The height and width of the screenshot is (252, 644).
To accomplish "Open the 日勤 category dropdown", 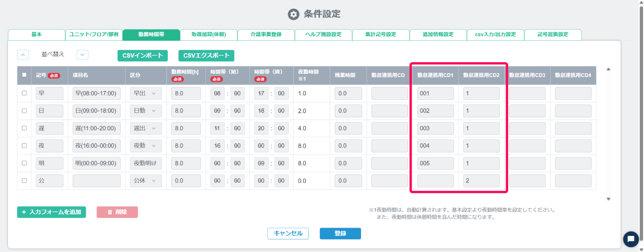I will [x=146, y=111].
